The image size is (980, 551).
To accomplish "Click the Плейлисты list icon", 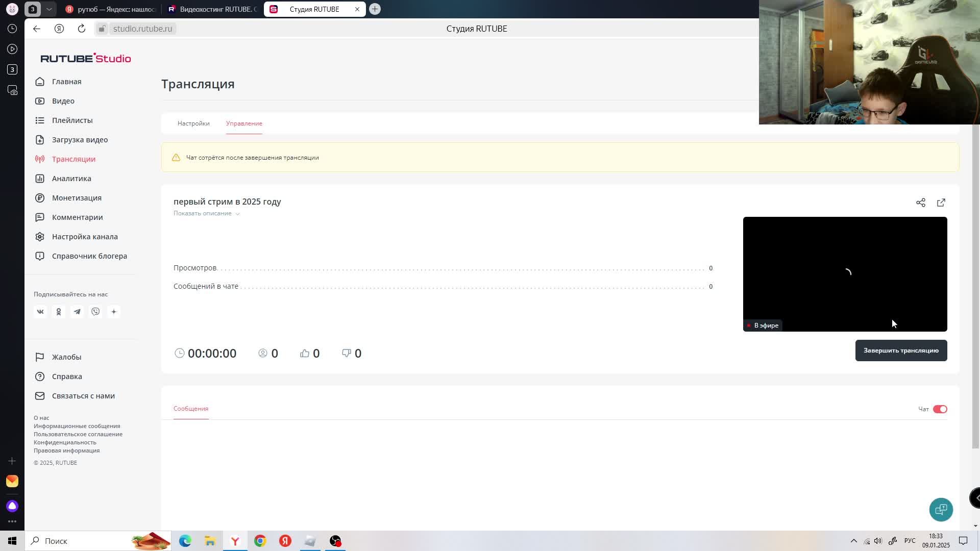I will coord(40,120).
